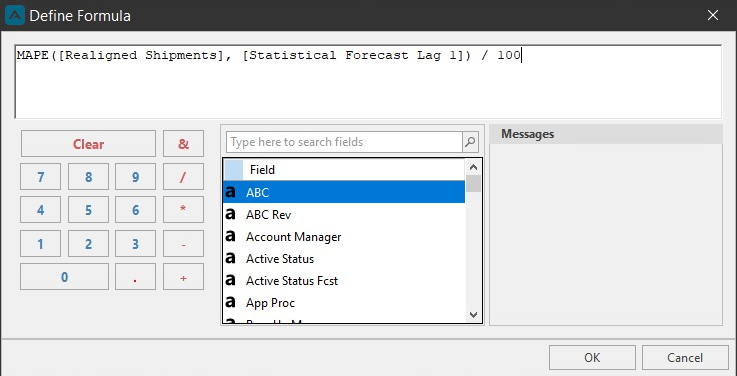This screenshot has height=376, width=737.
Task: Click the text icon beside ABC Rev
Action: tap(230, 215)
